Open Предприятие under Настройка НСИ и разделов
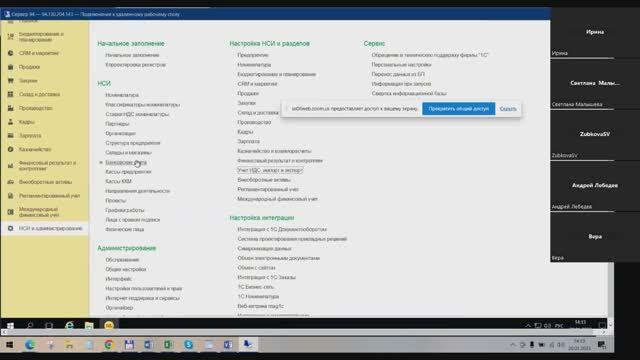This screenshot has height=360, width=640. (x=253, y=55)
